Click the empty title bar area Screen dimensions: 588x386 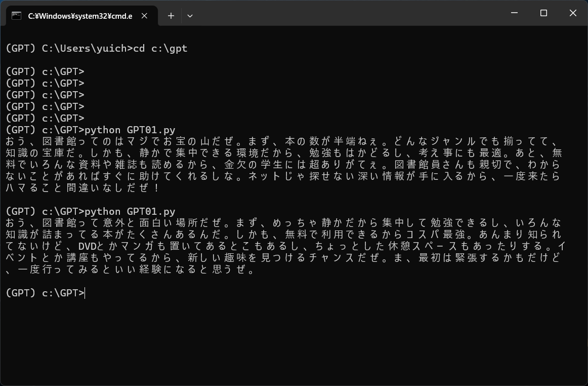[344, 13]
